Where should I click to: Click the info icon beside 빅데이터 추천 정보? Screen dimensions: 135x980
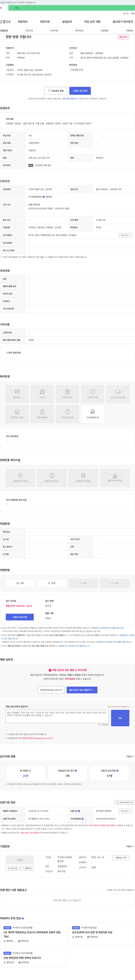(23, 918)
